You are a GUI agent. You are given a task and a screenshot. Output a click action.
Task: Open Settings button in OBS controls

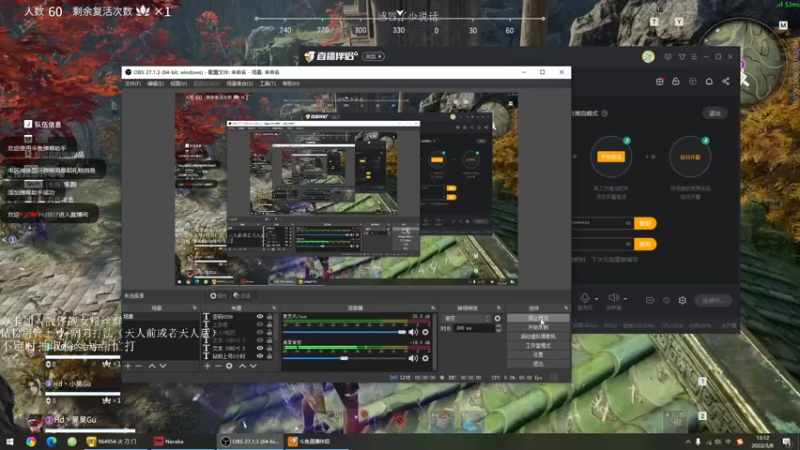[x=538, y=355]
